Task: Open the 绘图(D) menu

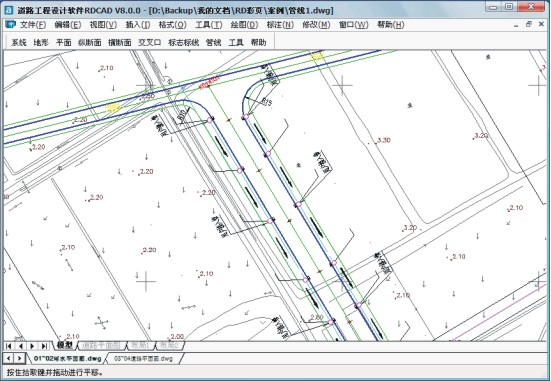Action: pos(244,25)
